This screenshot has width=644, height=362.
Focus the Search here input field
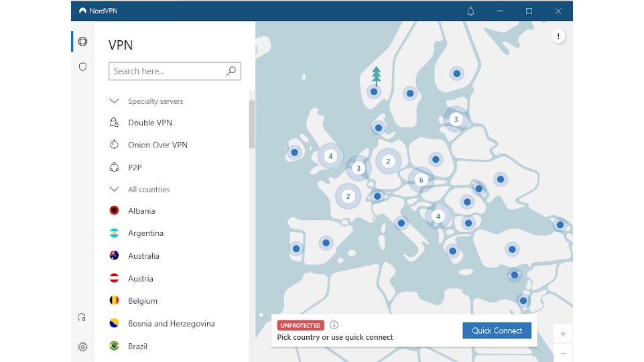tap(175, 71)
